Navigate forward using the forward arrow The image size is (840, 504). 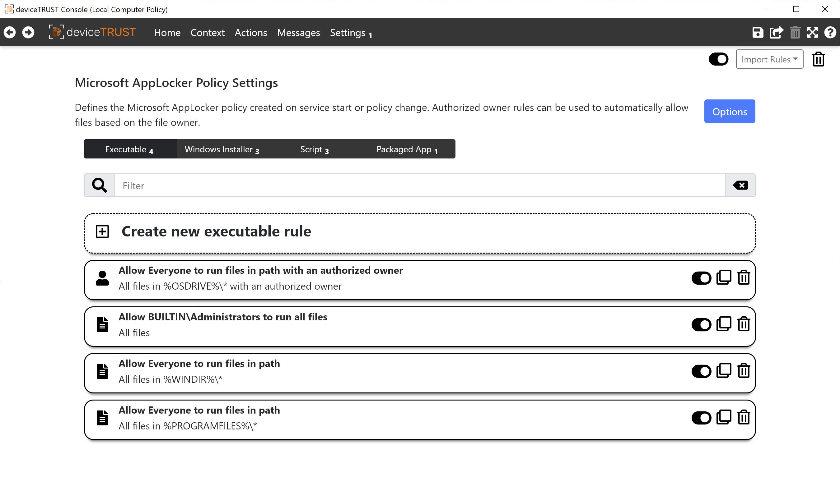(28, 32)
